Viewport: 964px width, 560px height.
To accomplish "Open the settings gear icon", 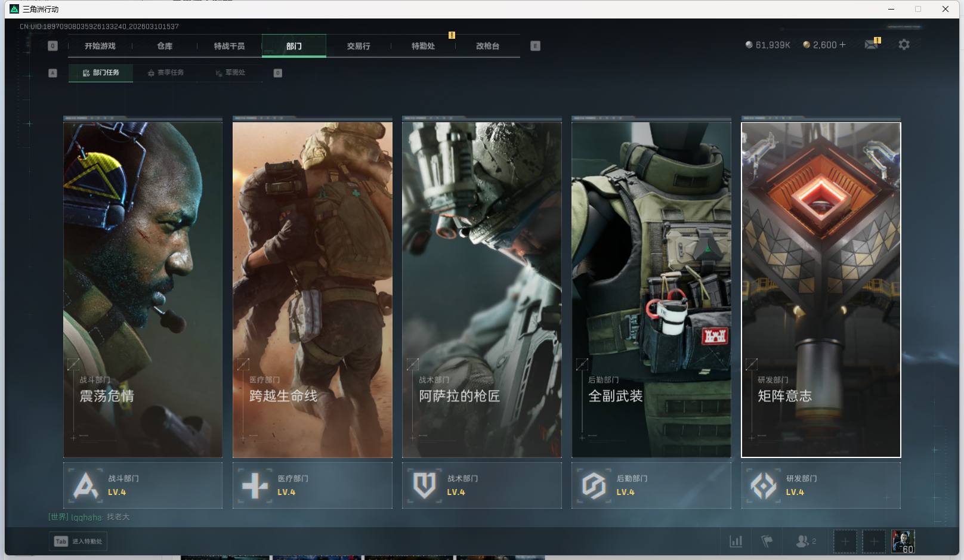I will 904,45.
